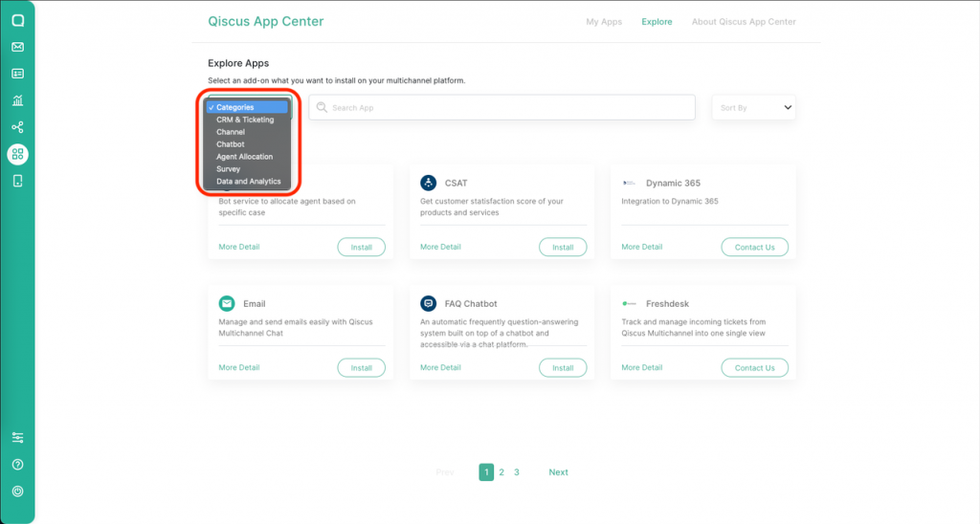Choose the Survey category
The height and width of the screenshot is (524, 980).
pos(248,169)
